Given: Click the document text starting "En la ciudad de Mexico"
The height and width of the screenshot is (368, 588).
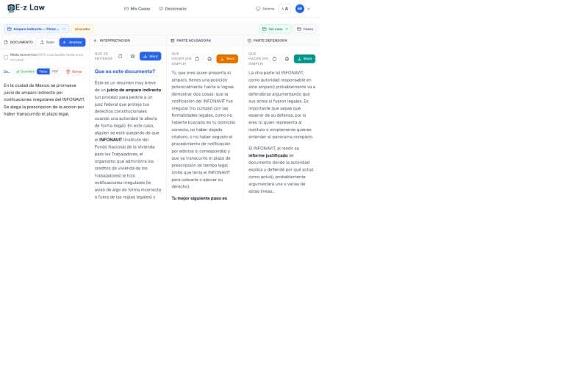Looking at the screenshot, I should click(44, 99).
